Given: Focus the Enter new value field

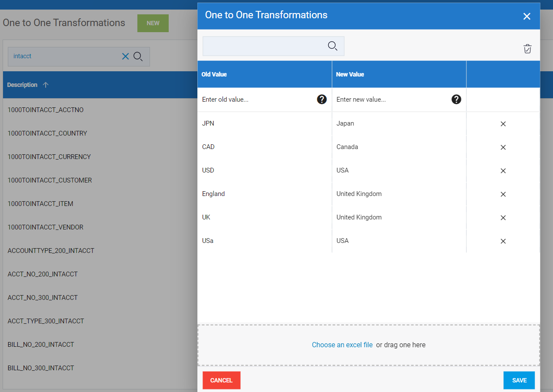Looking at the screenshot, I should [391, 100].
